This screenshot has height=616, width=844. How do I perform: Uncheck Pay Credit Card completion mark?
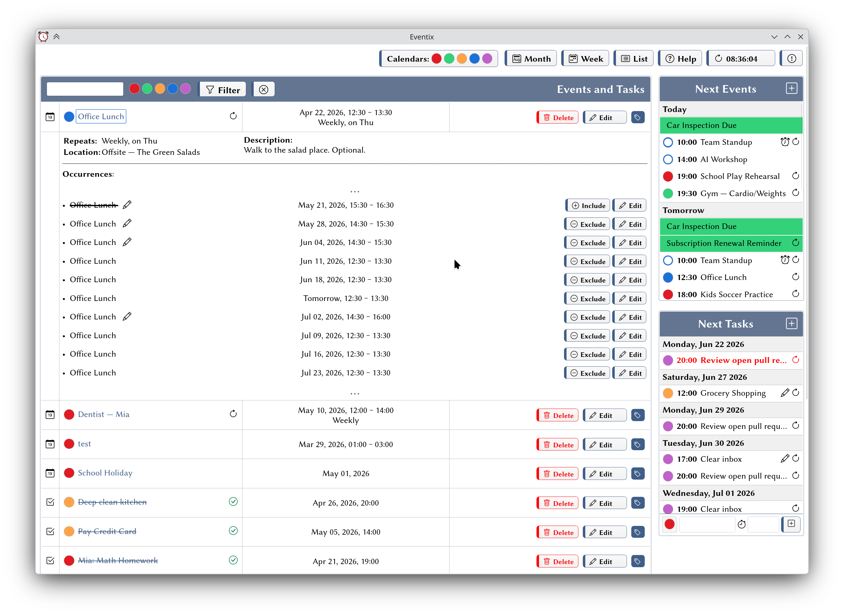pyautogui.click(x=233, y=531)
